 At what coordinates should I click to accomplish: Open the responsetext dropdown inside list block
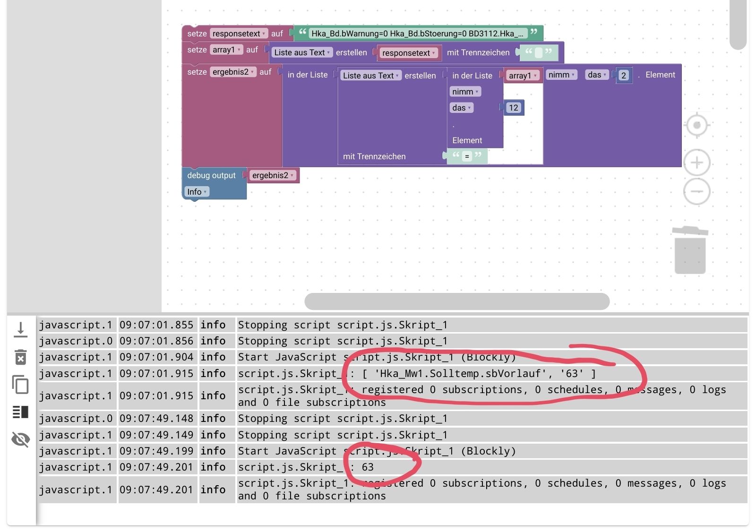click(409, 53)
